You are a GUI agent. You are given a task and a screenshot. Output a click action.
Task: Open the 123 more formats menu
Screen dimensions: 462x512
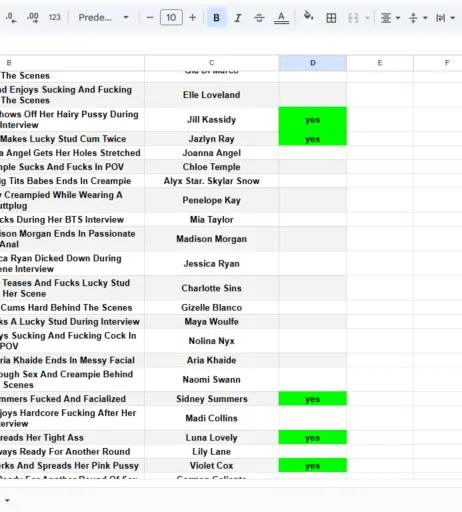click(55, 18)
